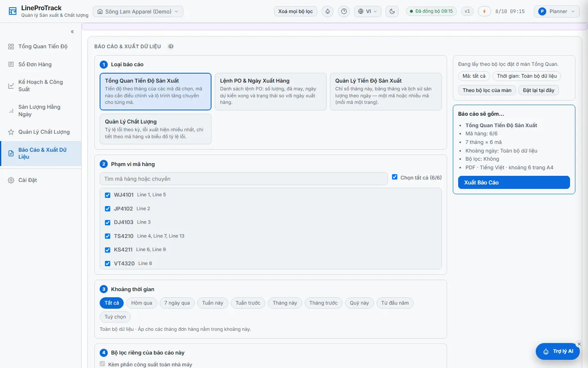Click the Xoá mọi bộ lọc button
Screen dimensions: 588x368
pos(296,11)
